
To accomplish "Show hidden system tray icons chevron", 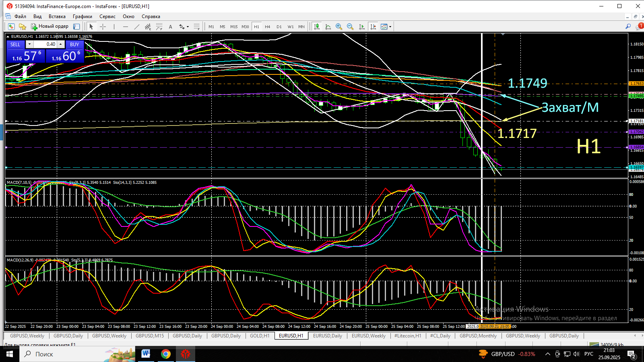I will [547, 354].
